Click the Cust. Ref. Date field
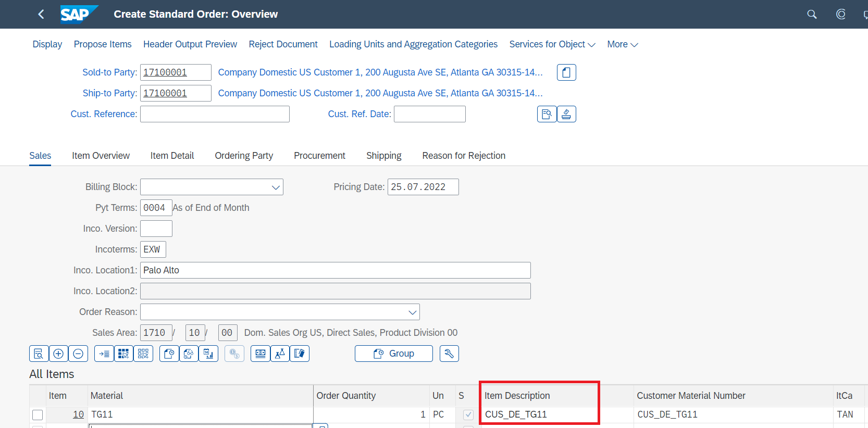The width and height of the screenshot is (868, 428). point(430,114)
